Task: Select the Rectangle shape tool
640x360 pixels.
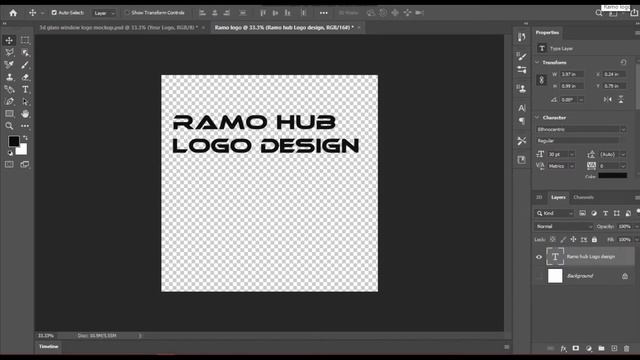Action: (x=9, y=113)
